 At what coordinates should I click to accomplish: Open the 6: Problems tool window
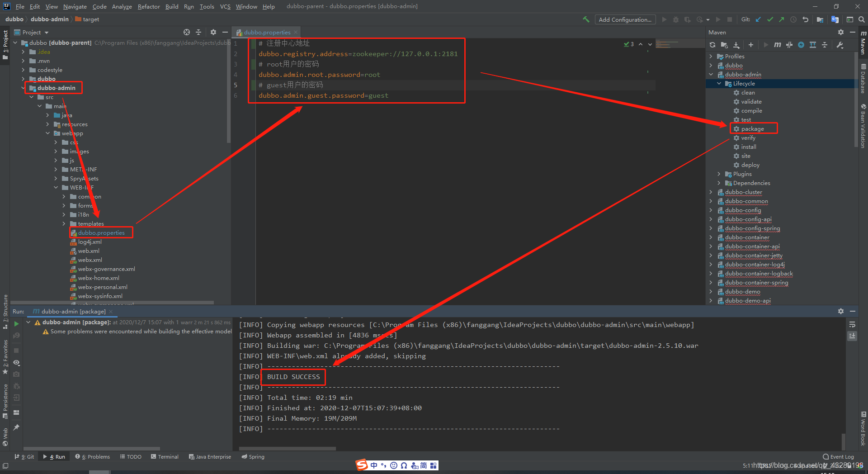[93, 456]
